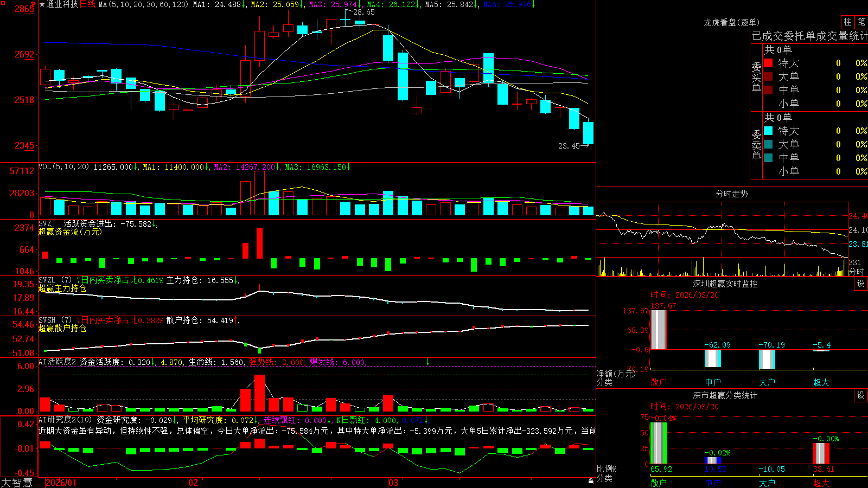Click the dark red 大单 buy-order swatch
The image size is (868, 488).
coord(768,76)
